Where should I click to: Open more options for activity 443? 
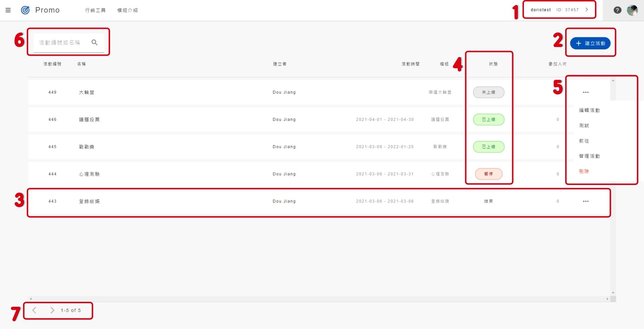pos(586,201)
